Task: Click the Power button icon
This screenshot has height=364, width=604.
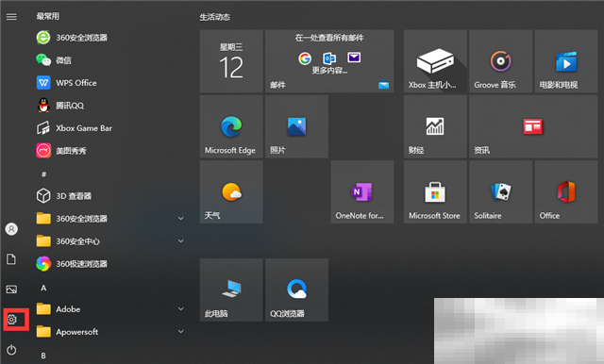Action: coord(11,350)
